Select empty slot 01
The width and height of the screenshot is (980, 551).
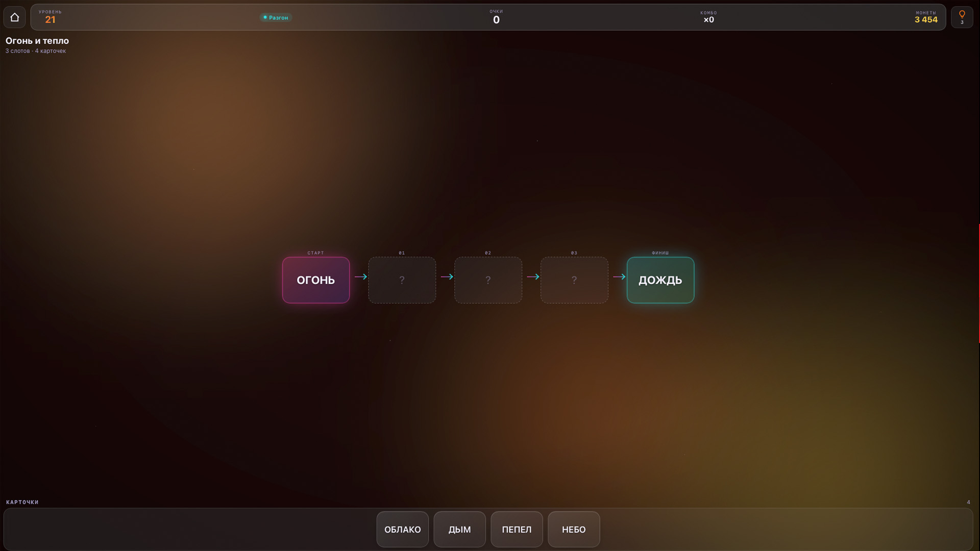click(x=402, y=280)
